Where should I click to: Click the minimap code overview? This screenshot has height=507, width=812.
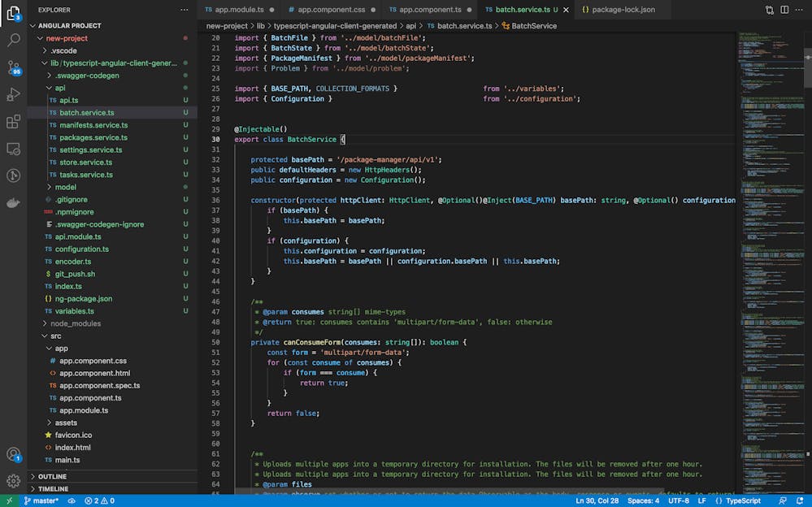(768, 244)
